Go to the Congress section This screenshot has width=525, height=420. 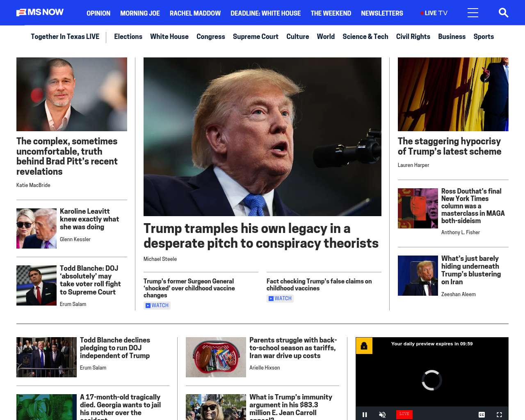click(x=211, y=37)
